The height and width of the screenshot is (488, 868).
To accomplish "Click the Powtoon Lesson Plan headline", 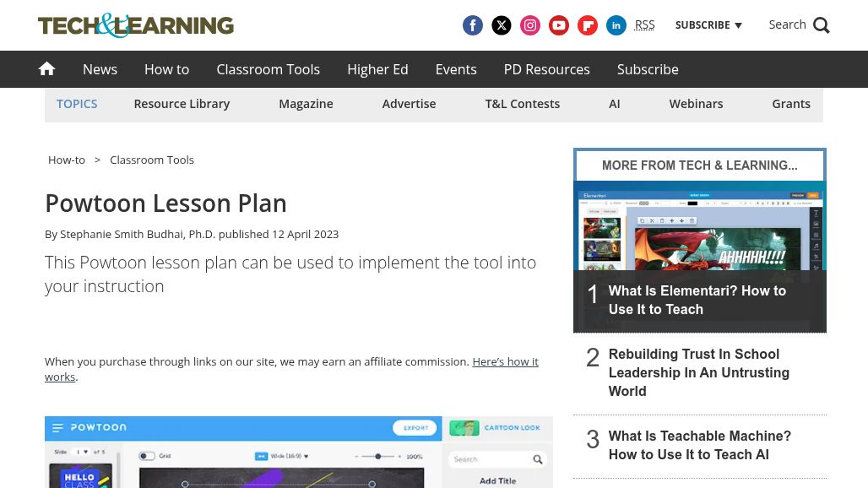I will coord(166,203).
